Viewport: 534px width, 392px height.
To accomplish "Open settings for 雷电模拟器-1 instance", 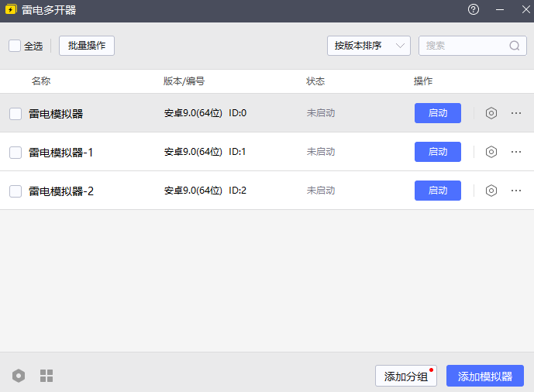I will pos(491,152).
